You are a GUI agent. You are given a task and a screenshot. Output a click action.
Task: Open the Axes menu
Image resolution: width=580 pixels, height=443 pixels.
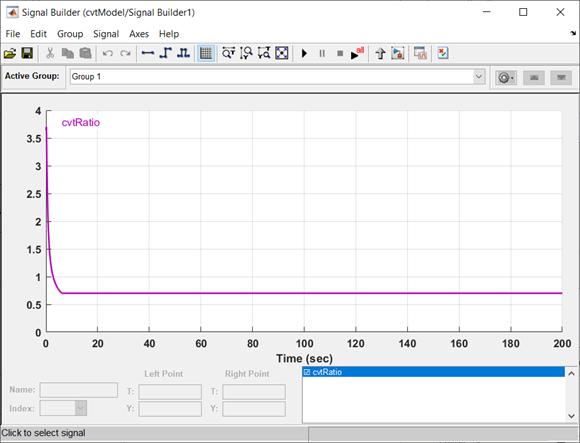(139, 34)
